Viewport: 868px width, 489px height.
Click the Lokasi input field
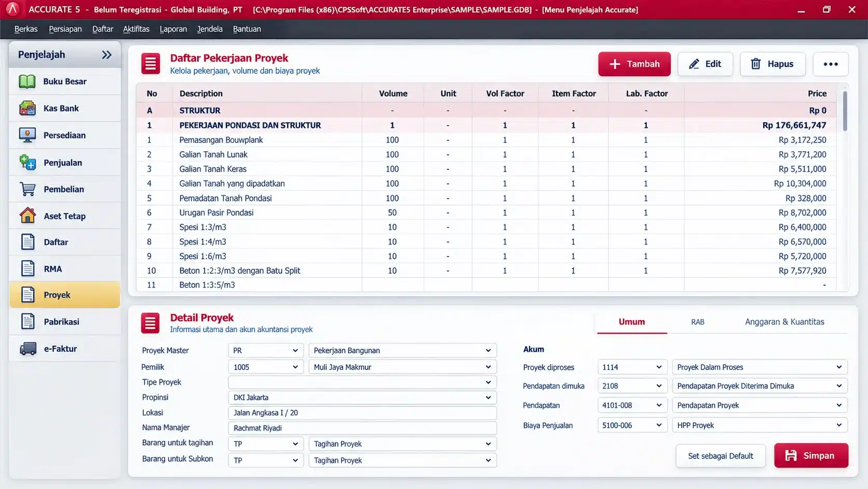tap(362, 413)
